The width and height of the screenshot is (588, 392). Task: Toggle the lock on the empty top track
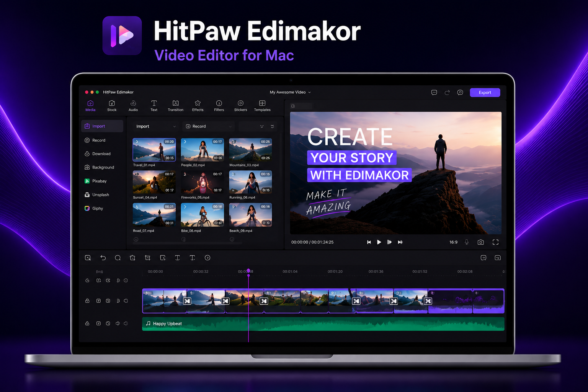[x=87, y=281]
